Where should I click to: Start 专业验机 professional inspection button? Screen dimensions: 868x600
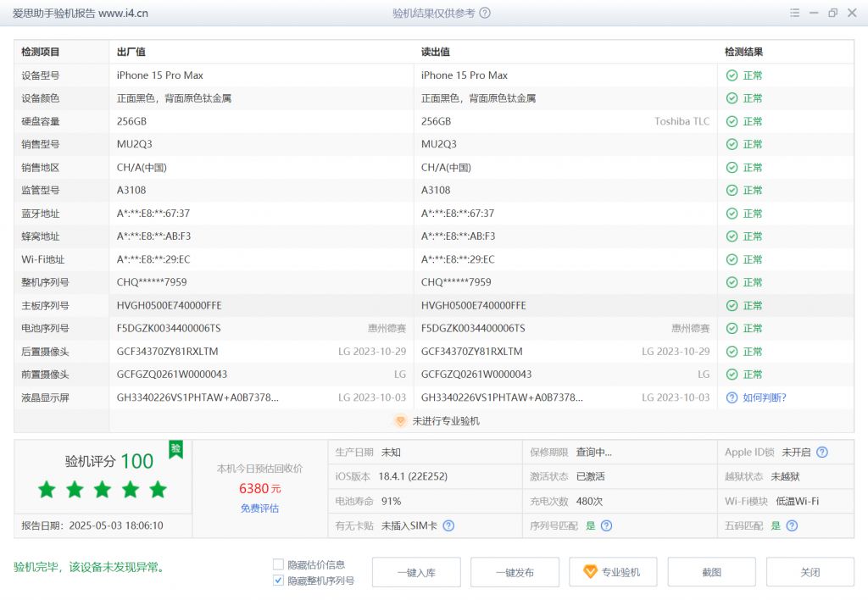613,572
